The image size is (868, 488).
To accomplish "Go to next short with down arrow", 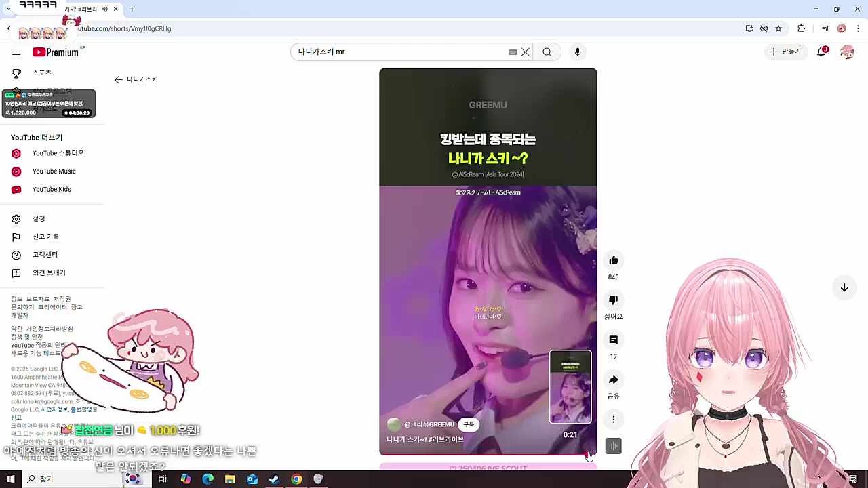I will pos(844,287).
